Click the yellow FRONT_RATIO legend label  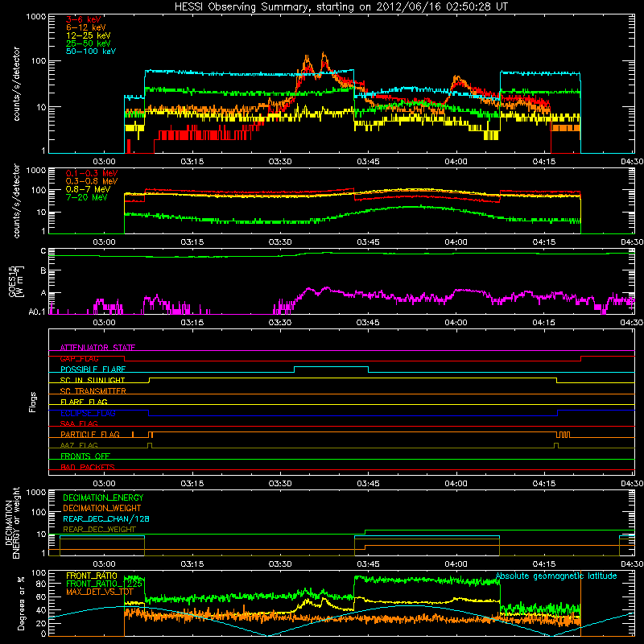click(92, 576)
